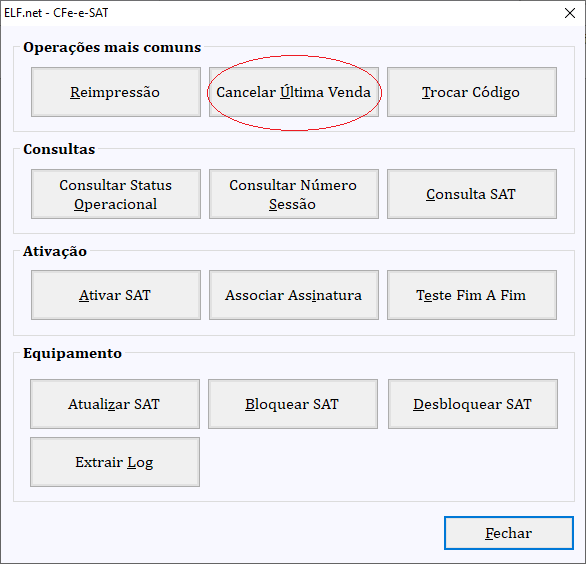Click the window's X close icon
The width and height of the screenshot is (586, 564).
click(x=570, y=13)
